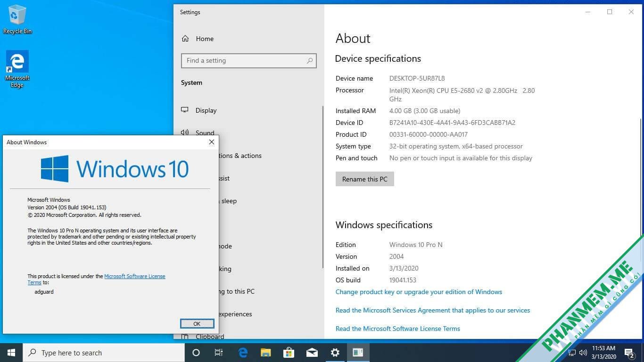The width and height of the screenshot is (644, 362).
Task: Read the Microsoft Software License Terms in Settings
Action: coord(398,329)
